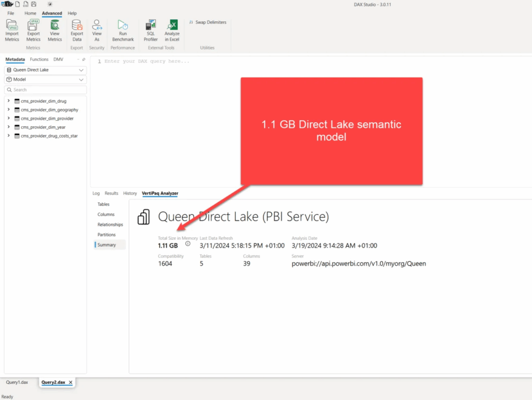
Task: Select the Advanced ribbon tab
Action: (x=52, y=13)
